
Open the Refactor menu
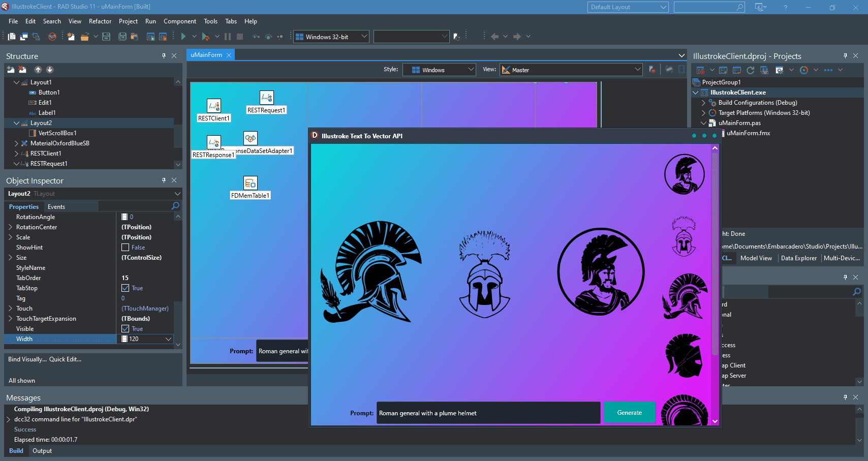[100, 21]
